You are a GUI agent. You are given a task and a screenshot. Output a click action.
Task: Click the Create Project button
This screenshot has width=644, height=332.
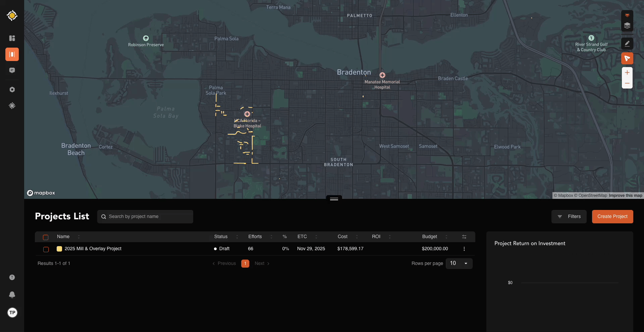[612, 217]
